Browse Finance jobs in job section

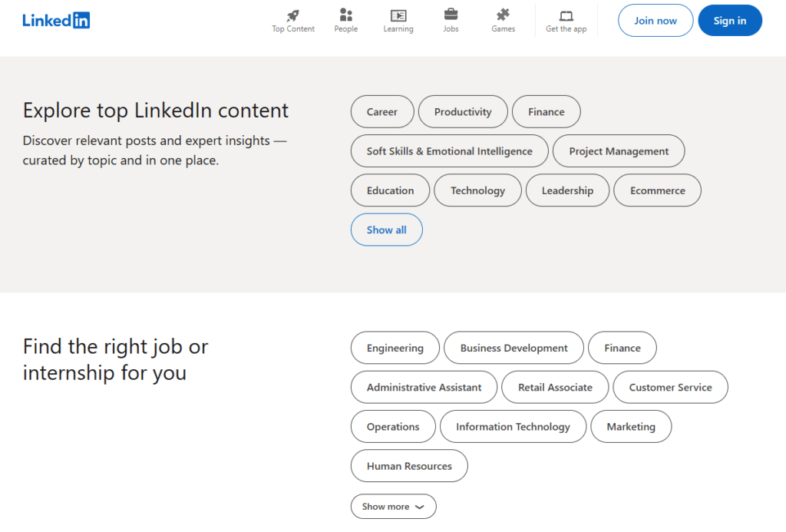[x=623, y=348]
